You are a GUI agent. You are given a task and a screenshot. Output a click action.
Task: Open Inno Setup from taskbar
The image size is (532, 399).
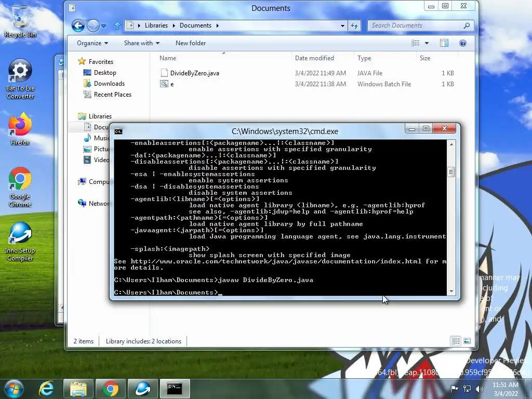click(143, 389)
